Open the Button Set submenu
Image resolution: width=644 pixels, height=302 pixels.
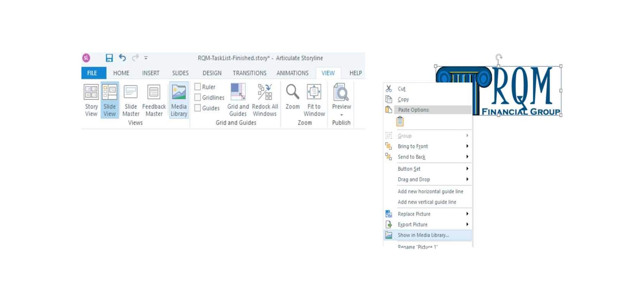pos(427,169)
